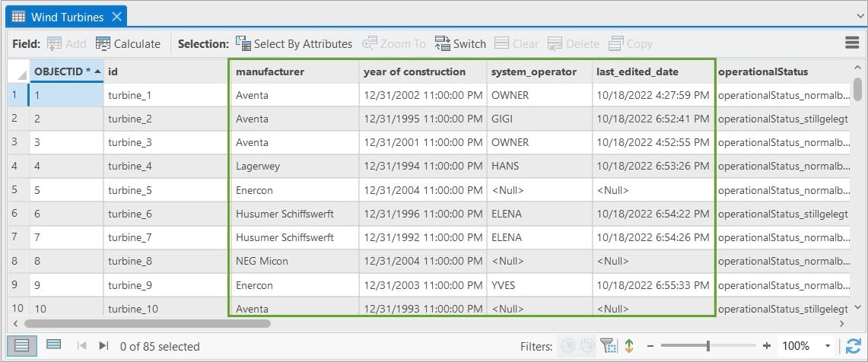Click the scroll up arrow
This screenshot has height=362, width=868.
click(x=857, y=67)
